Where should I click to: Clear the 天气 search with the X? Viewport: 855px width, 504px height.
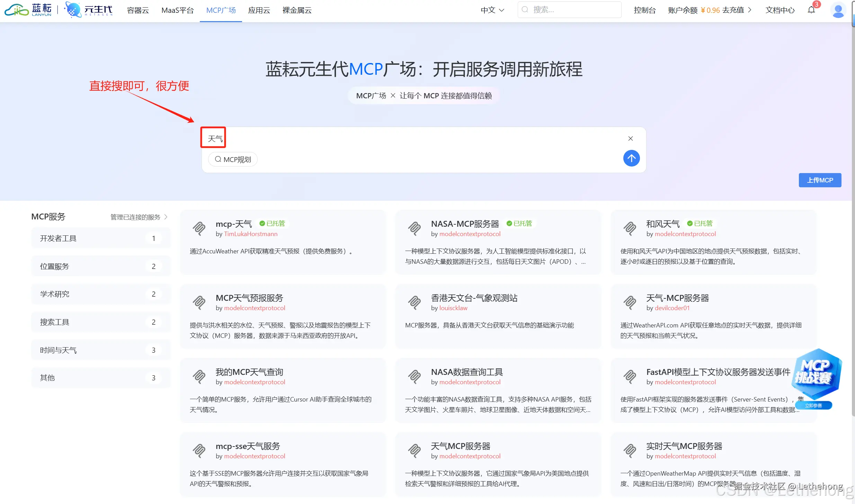(630, 138)
